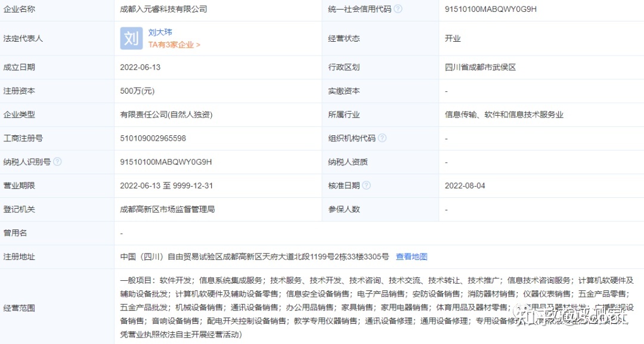Click the industry 信息传输、软件和信息技术服务业
The height and width of the screenshot is (344, 644).
[505, 114]
